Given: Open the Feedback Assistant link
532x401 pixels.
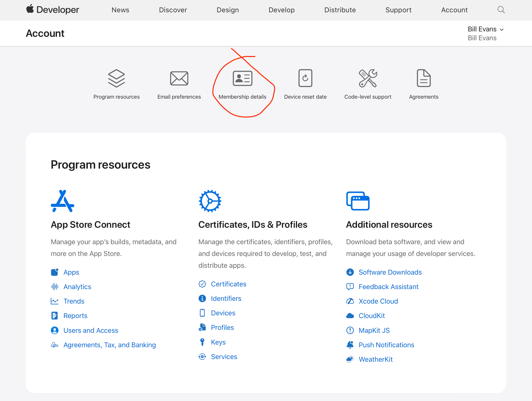Looking at the screenshot, I should pyautogui.click(x=389, y=287).
